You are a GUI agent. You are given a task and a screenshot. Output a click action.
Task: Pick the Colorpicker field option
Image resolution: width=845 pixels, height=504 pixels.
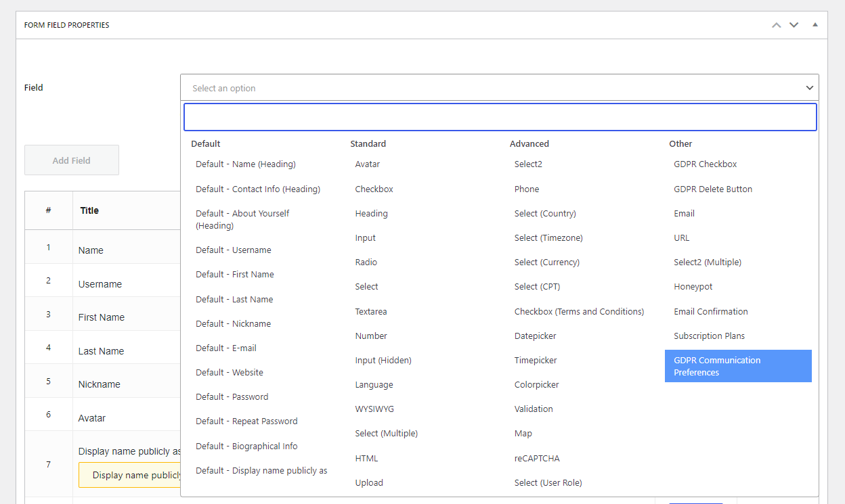537,385
